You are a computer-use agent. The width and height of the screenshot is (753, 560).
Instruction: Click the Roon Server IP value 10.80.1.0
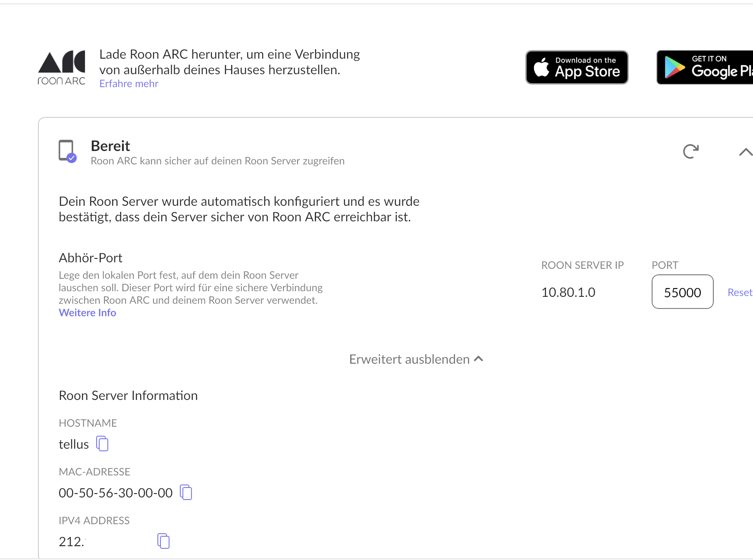pyautogui.click(x=568, y=293)
